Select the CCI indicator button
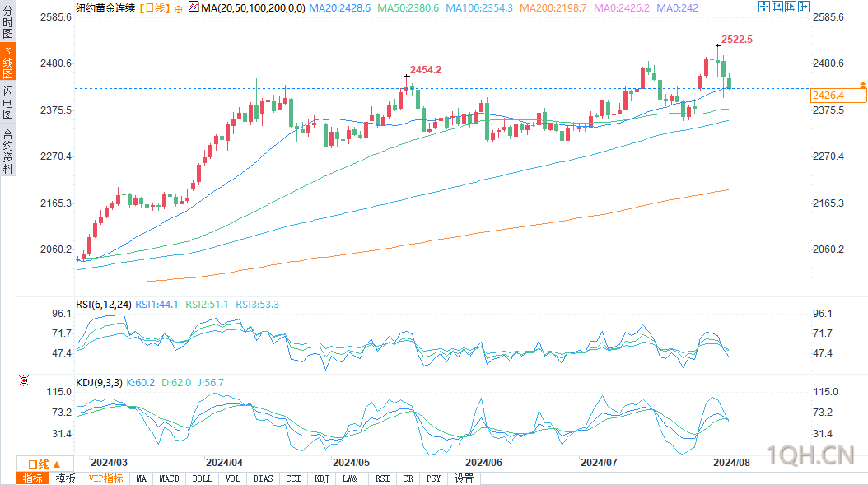This screenshot has width=868, height=485. click(293, 478)
